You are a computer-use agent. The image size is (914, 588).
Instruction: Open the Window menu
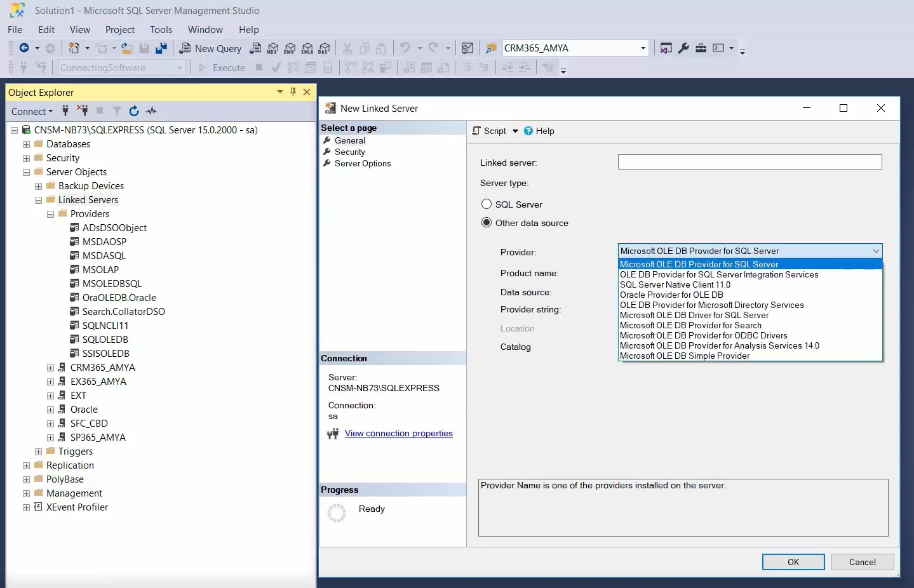205,30
